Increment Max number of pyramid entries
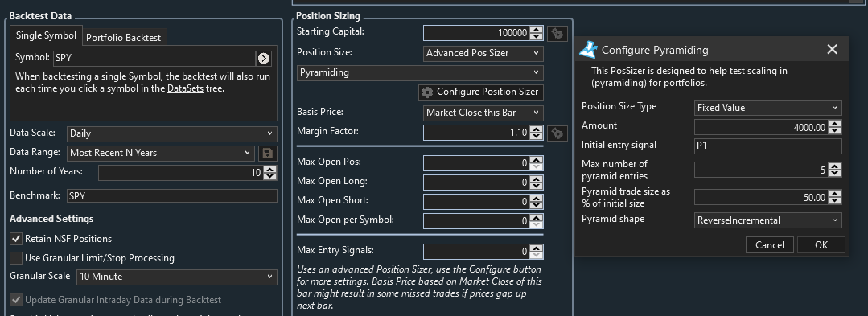The image size is (868, 316). pos(835,166)
